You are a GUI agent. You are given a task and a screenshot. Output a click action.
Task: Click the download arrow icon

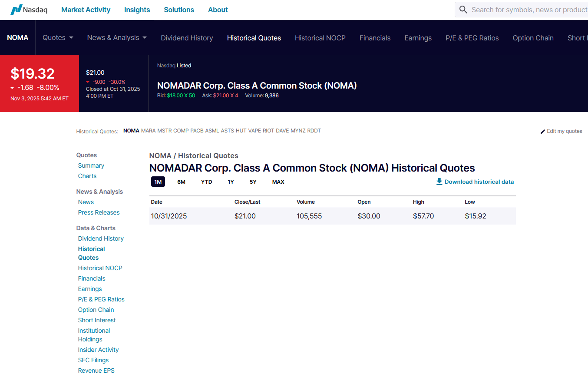pos(439,182)
